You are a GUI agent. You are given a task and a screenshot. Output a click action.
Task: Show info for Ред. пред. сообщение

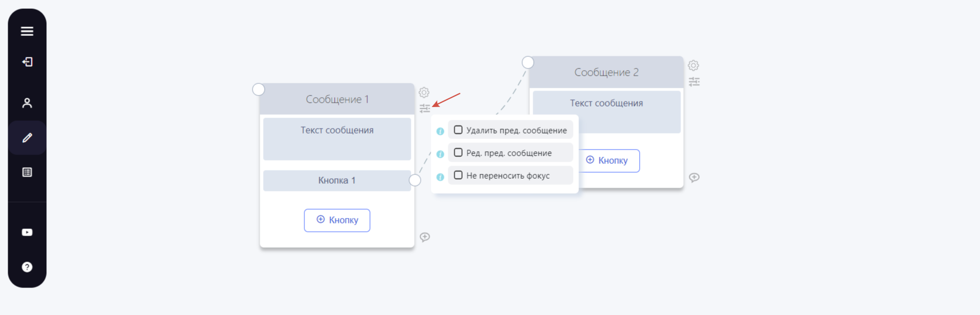[x=440, y=154]
